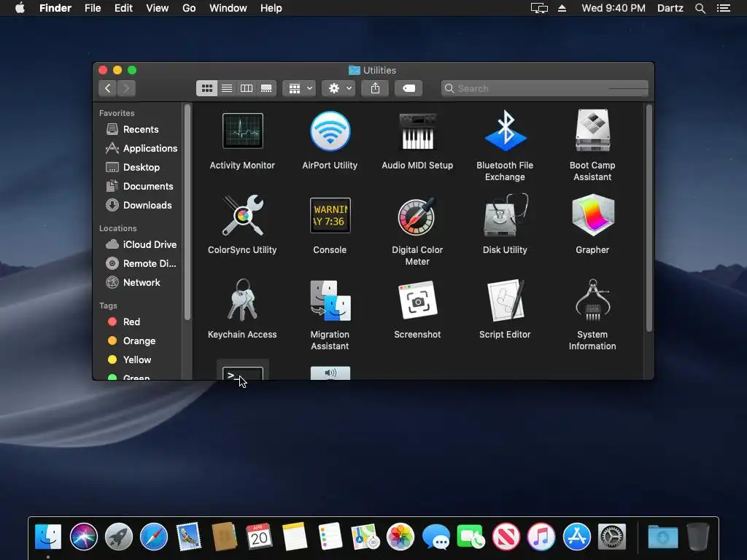The height and width of the screenshot is (560, 747).
Task: Open Boot Camp Assistant icon
Action: [592, 131]
